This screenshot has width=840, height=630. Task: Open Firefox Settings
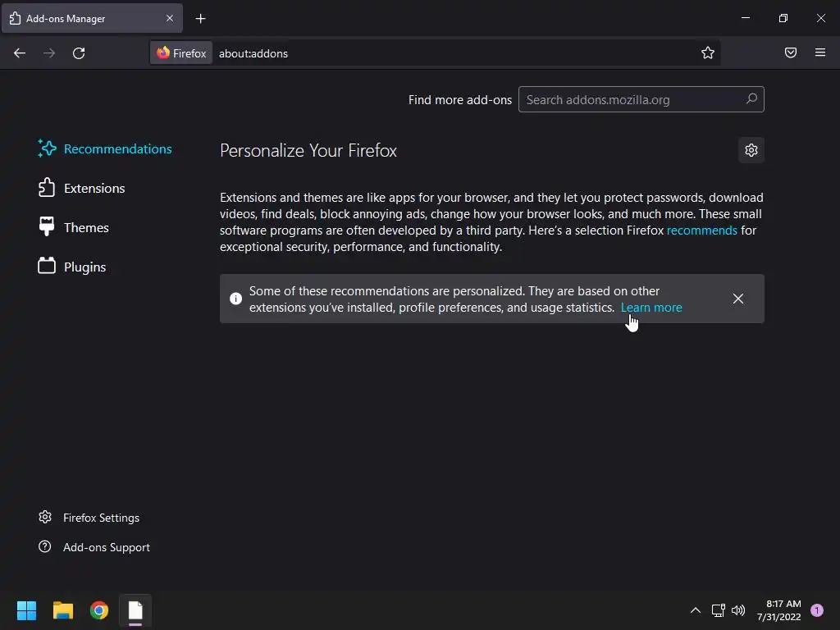point(89,518)
